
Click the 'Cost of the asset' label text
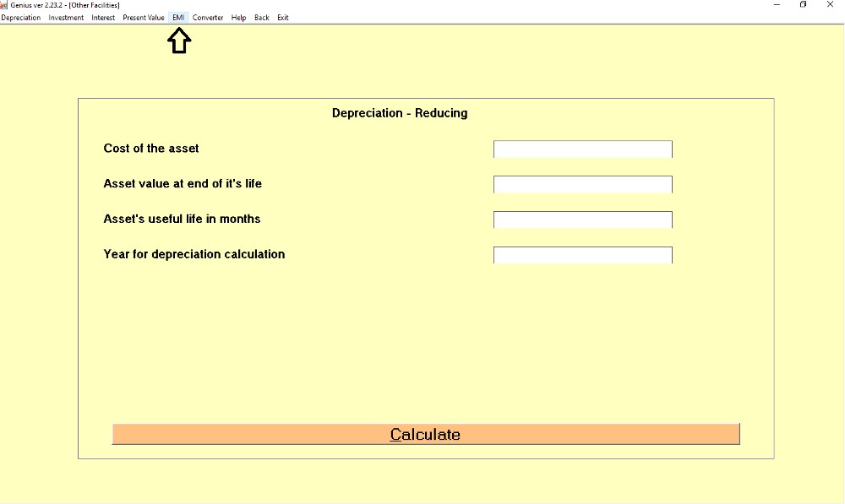[x=151, y=149]
